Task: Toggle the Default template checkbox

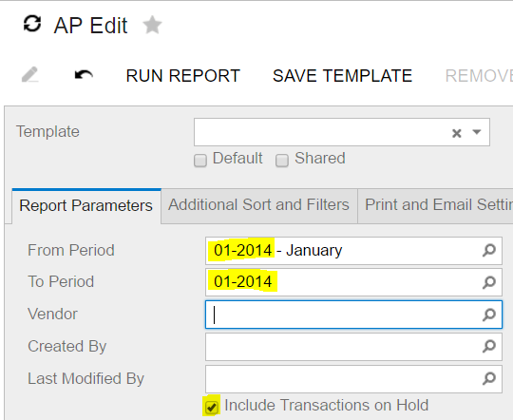Action: (200, 161)
